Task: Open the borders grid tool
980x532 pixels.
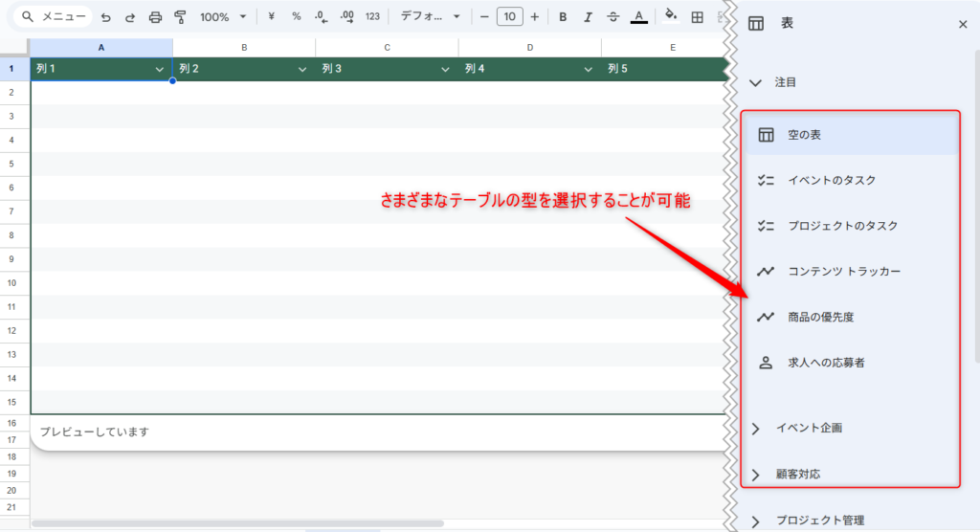Action: tap(697, 17)
